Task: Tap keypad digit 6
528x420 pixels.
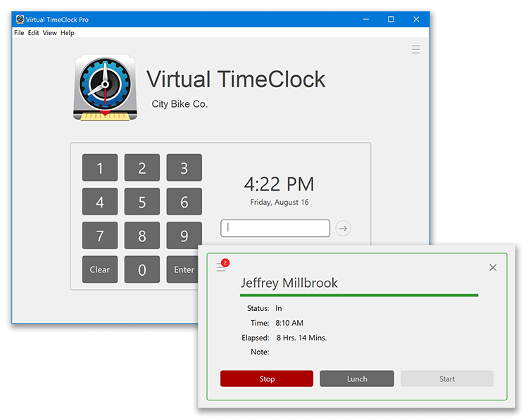Action: (x=184, y=202)
